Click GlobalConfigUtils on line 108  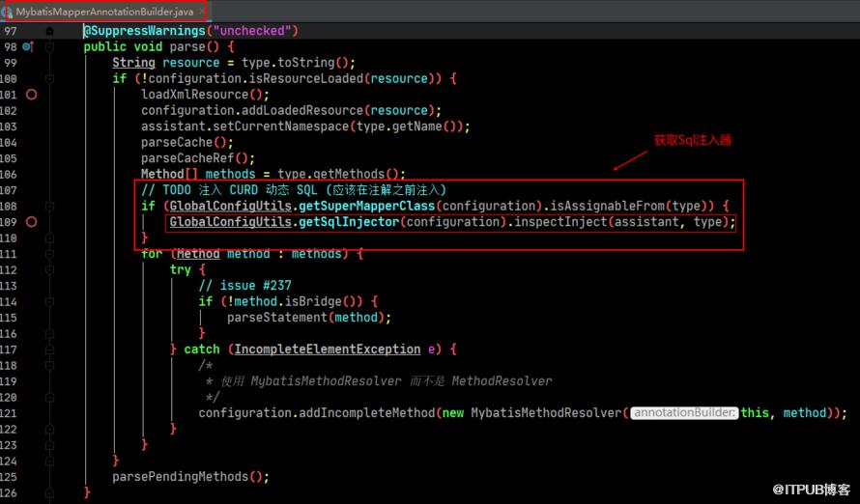(230, 206)
